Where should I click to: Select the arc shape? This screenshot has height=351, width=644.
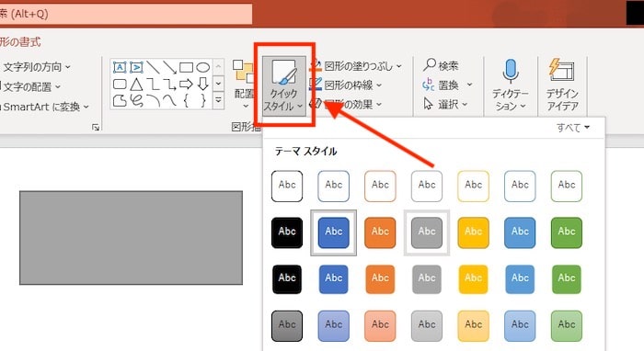[153, 100]
